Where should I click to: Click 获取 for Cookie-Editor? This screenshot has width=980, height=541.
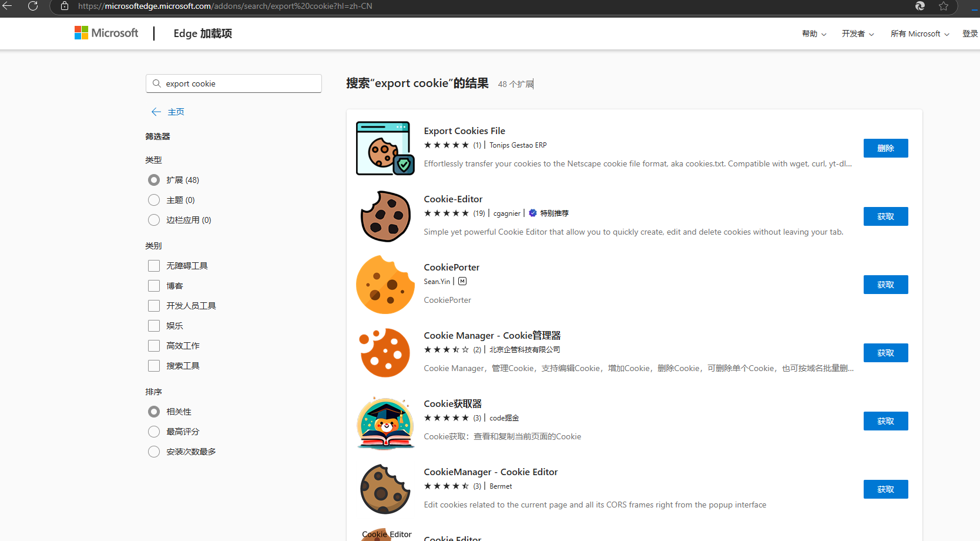click(x=885, y=216)
